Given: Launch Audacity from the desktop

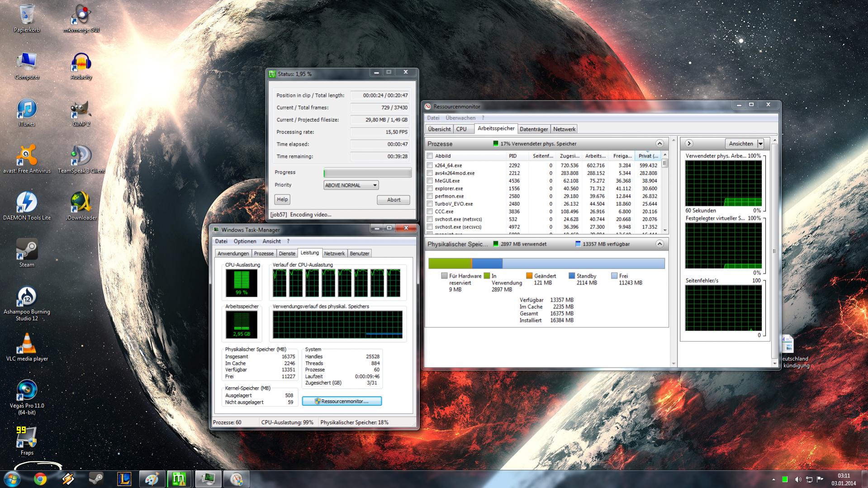Looking at the screenshot, I should 81,66.
